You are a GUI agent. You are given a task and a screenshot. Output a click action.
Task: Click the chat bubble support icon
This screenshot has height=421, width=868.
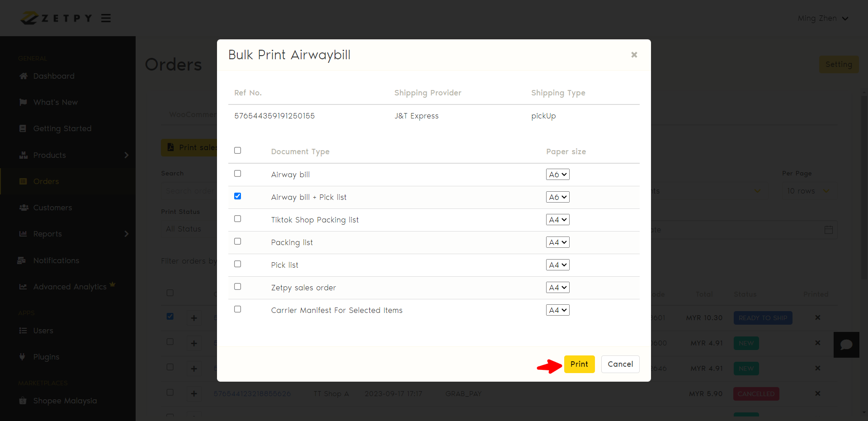coord(846,345)
